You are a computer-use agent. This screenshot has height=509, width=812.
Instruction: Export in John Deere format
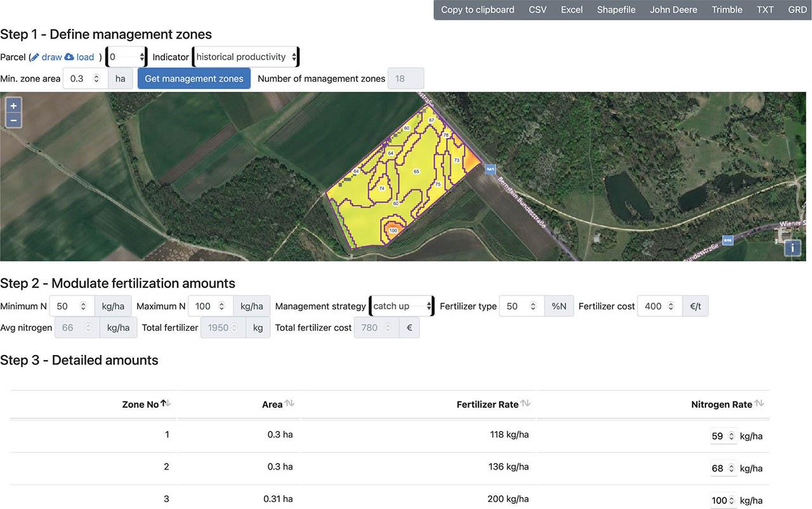point(673,10)
